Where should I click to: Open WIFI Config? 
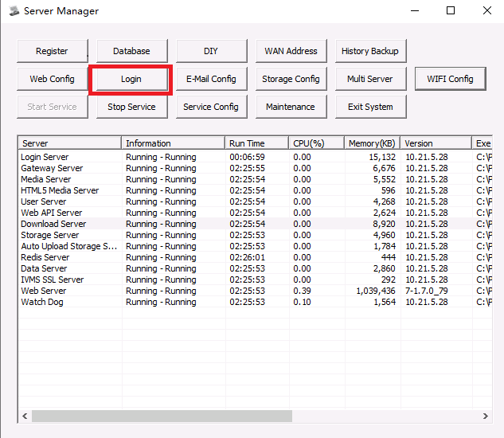pyautogui.click(x=451, y=79)
